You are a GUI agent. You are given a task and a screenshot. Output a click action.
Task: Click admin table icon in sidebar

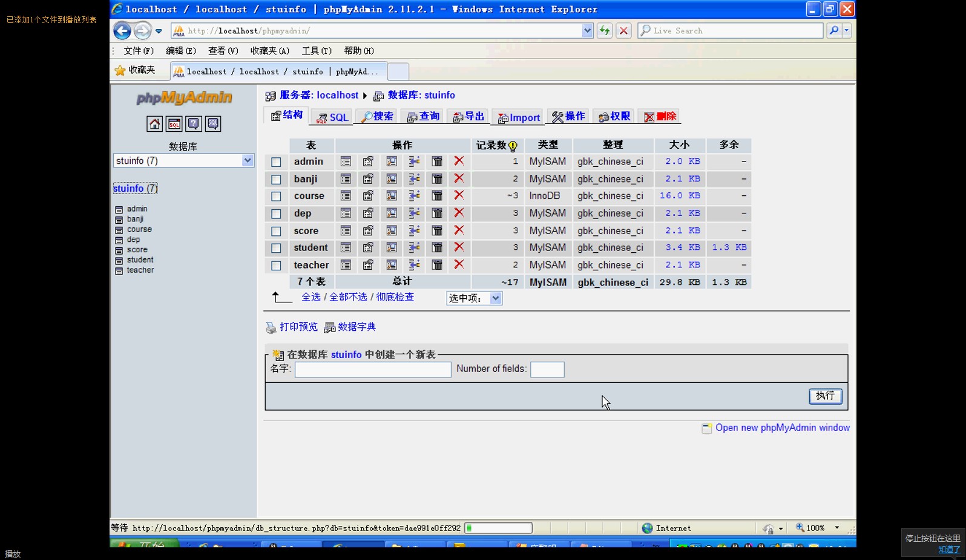119,209
